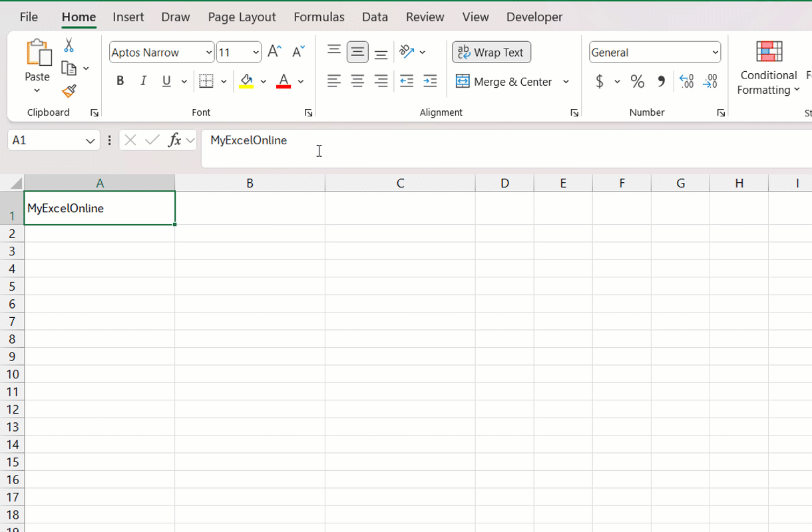The image size is (812, 532).
Task: Activate the Format Painter brush
Action: tap(69, 91)
